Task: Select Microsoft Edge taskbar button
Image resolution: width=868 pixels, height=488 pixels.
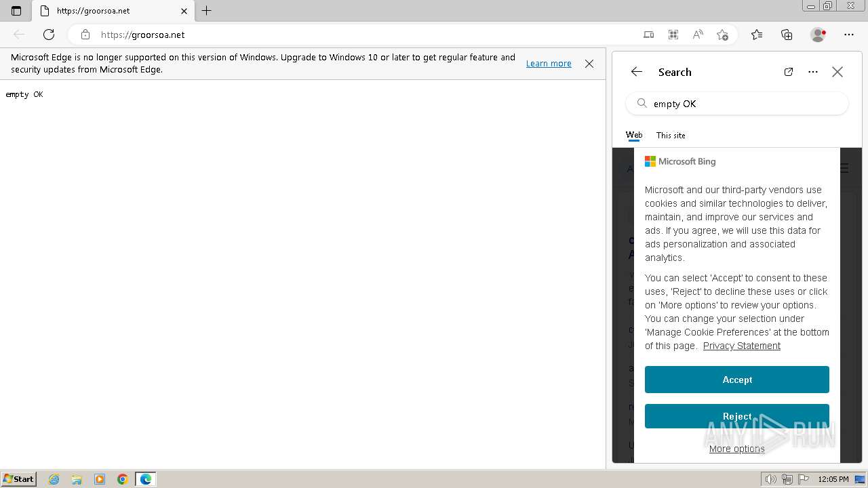Action: click(146, 479)
